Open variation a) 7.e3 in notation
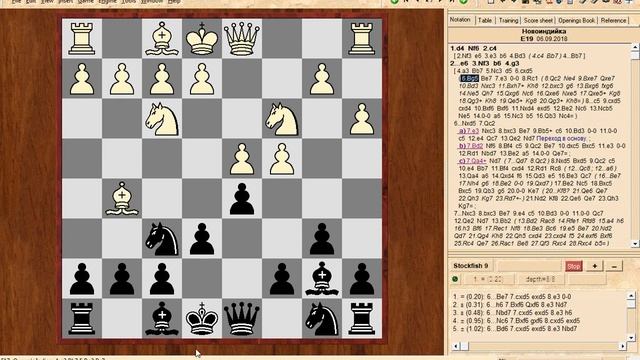 pyautogui.click(x=468, y=131)
